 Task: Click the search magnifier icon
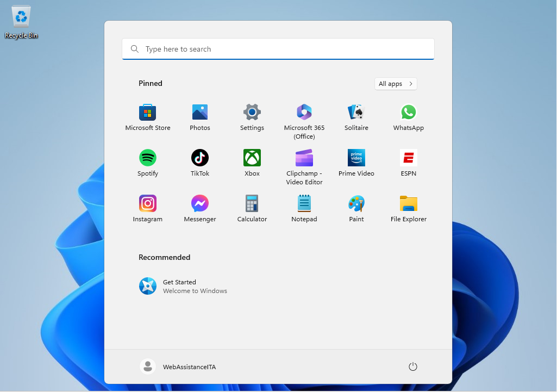click(135, 49)
